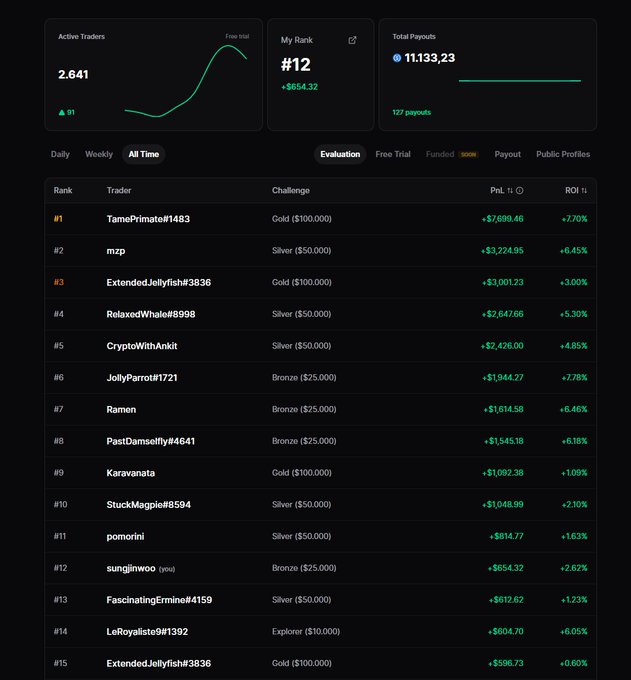This screenshot has height=680, width=631.
Task: Click trader Karavanata
Action: click(x=131, y=473)
